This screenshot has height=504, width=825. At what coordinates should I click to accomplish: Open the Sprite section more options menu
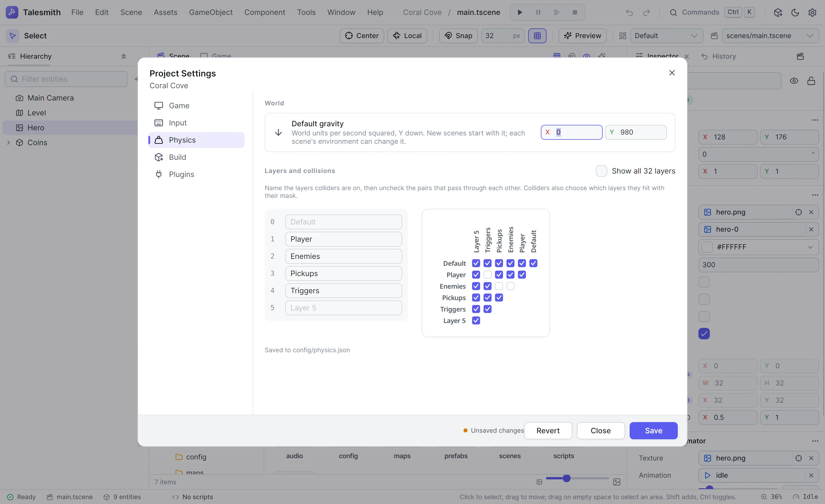pyautogui.click(x=815, y=195)
